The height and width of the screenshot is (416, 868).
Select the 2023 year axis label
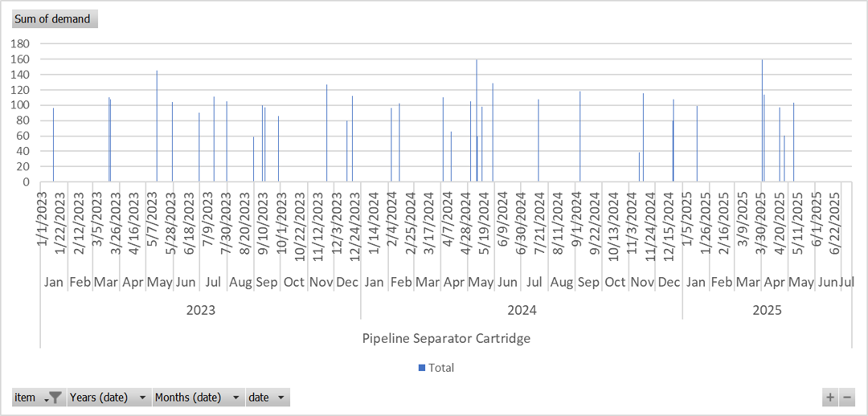point(200,310)
